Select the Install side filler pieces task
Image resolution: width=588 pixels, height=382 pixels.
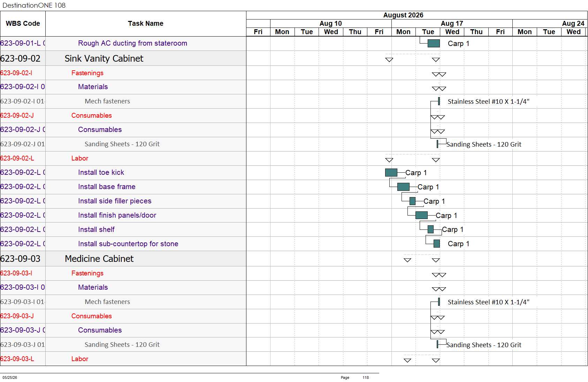[115, 201]
